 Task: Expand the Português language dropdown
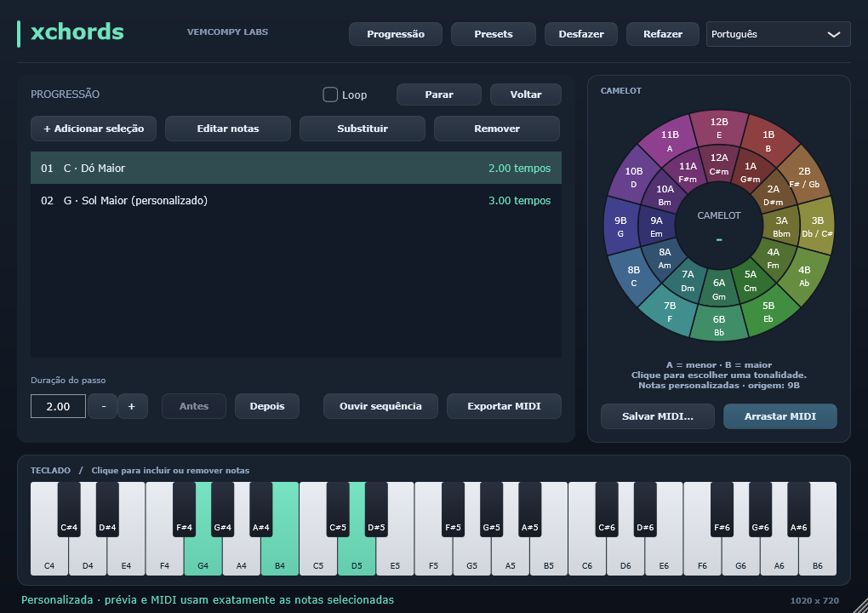[x=778, y=34]
